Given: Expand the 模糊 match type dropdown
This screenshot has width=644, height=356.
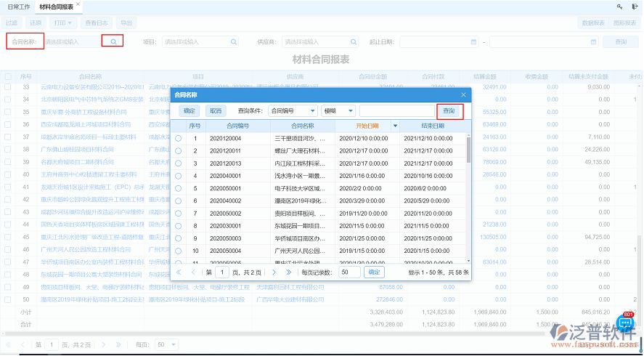Looking at the screenshot, I should point(338,111).
